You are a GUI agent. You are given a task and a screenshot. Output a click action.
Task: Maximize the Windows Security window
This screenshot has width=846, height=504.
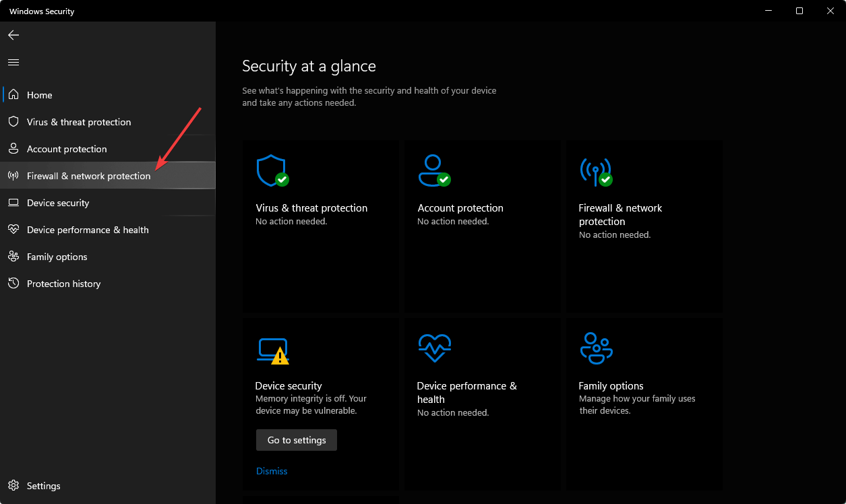tap(799, 11)
